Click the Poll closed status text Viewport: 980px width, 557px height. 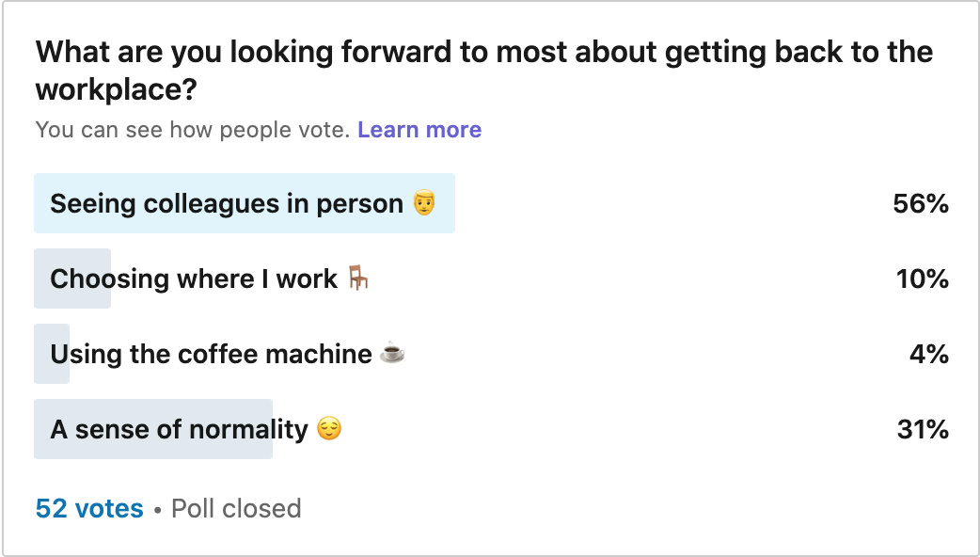236,508
